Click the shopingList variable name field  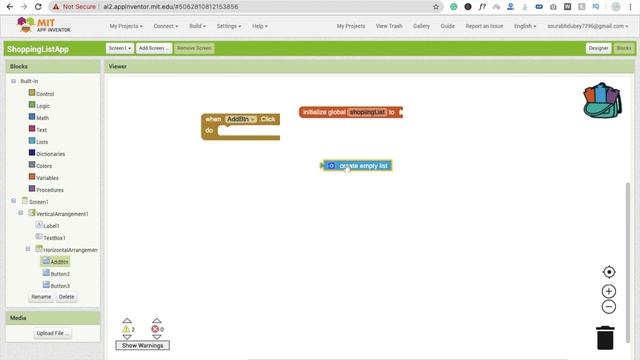(x=367, y=112)
